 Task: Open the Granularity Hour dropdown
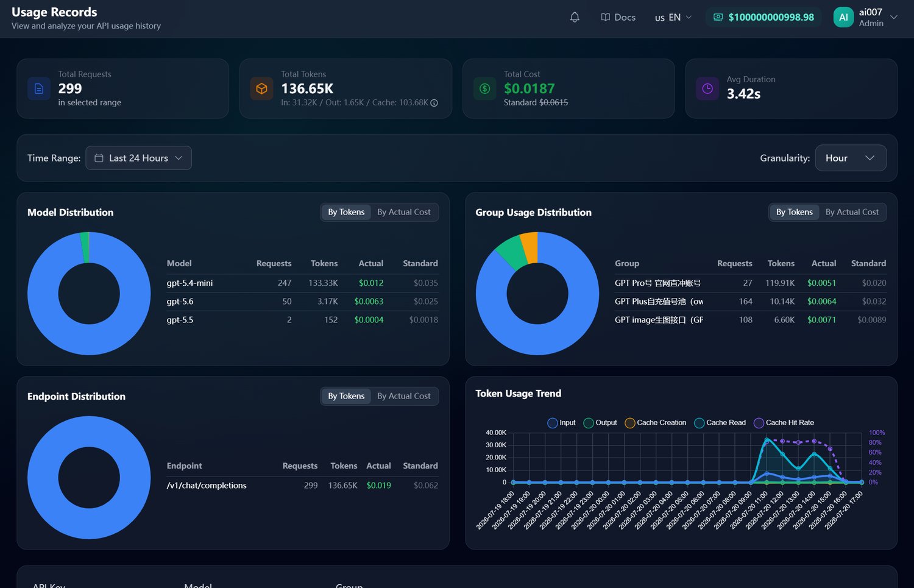point(851,158)
